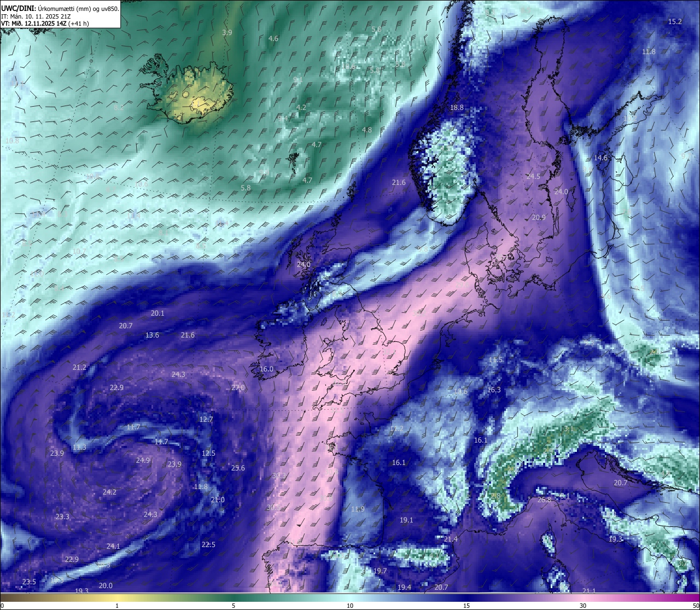Click the 16.0 value west of Ireland
The width and height of the screenshot is (700, 610).
point(266,369)
